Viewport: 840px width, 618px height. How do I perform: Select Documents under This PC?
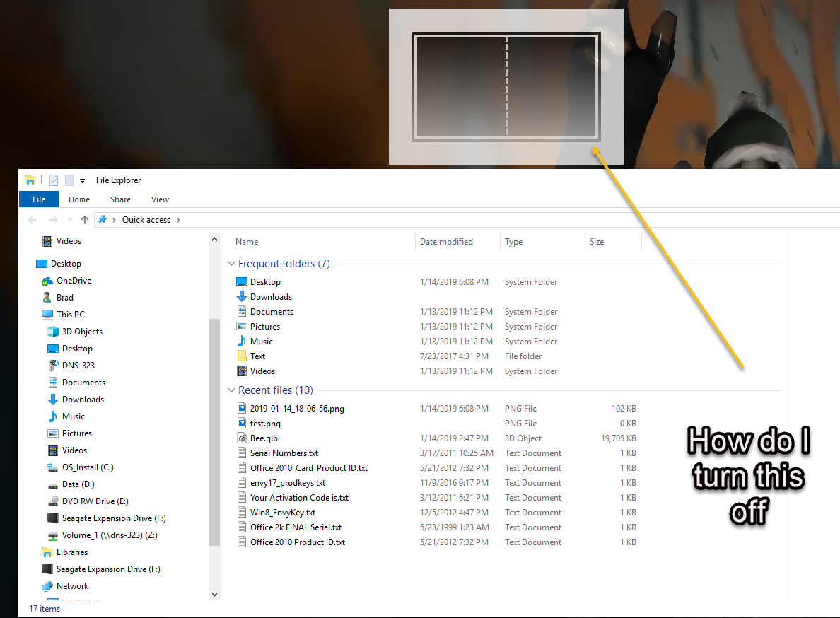[83, 383]
